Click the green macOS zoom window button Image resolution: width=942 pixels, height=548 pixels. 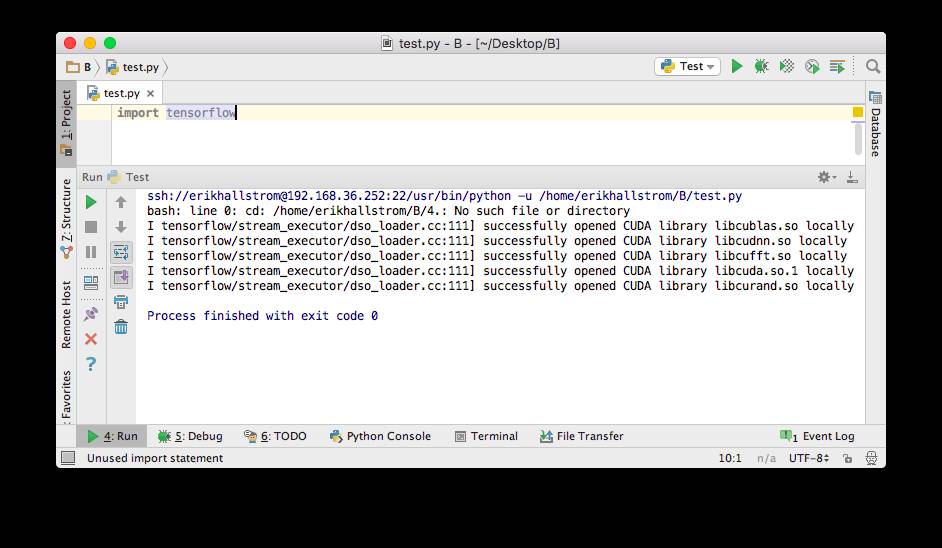110,43
